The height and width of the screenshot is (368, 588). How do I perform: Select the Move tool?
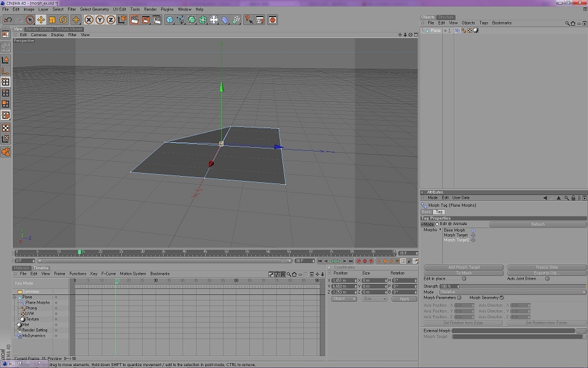[41, 20]
